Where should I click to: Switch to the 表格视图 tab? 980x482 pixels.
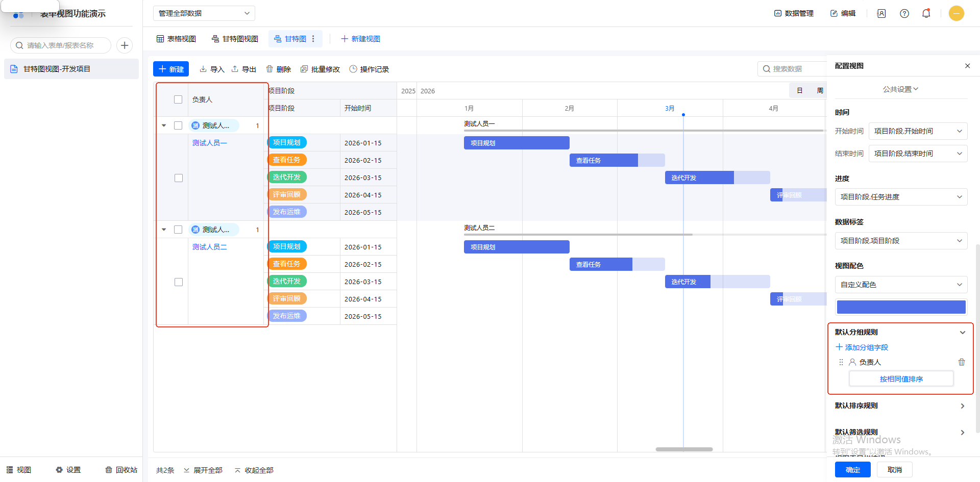coord(176,39)
